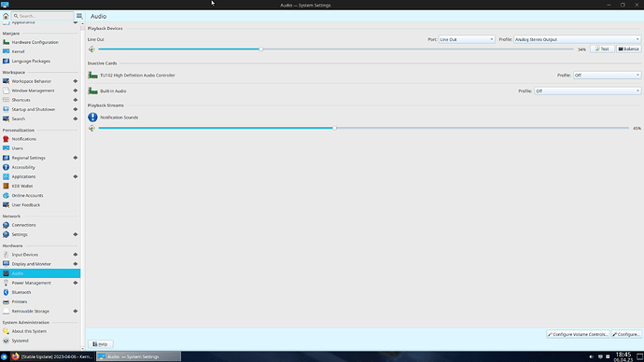Open the application launcher in taskbar

coord(4,356)
